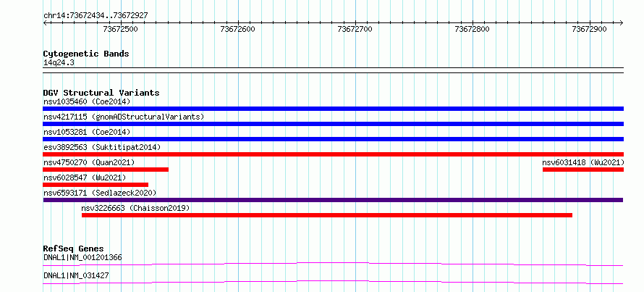Click the DGV Structural Variants track title
The image size is (644, 292).
coord(101,93)
